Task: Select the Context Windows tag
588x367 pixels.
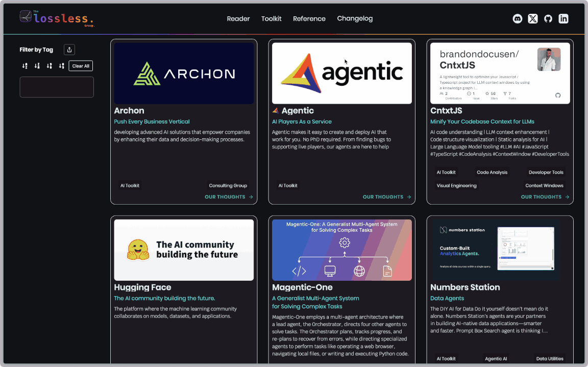Action: [544, 186]
